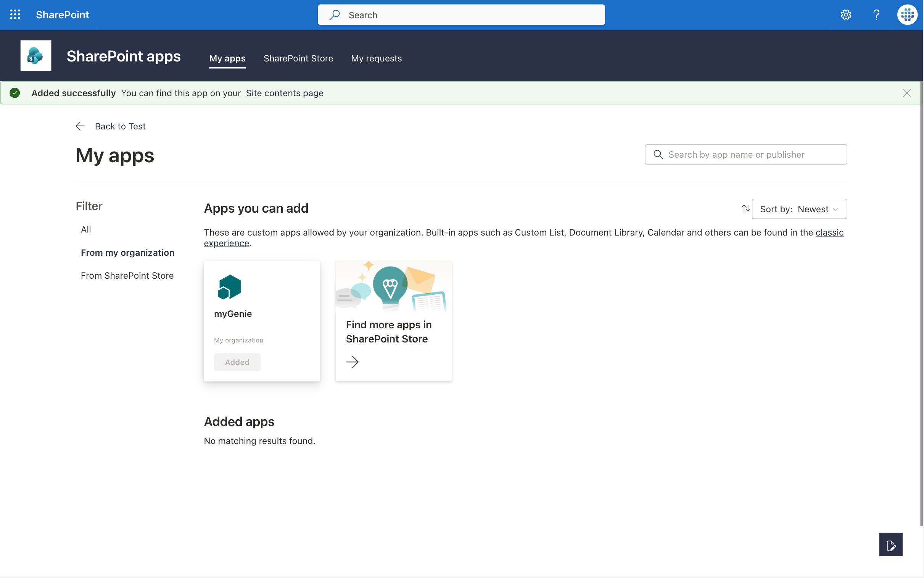Select the From my organization filter

click(127, 253)
